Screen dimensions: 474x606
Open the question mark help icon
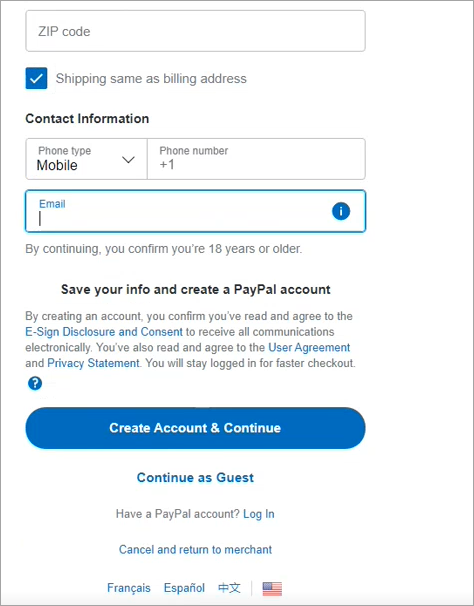[35, 384]
